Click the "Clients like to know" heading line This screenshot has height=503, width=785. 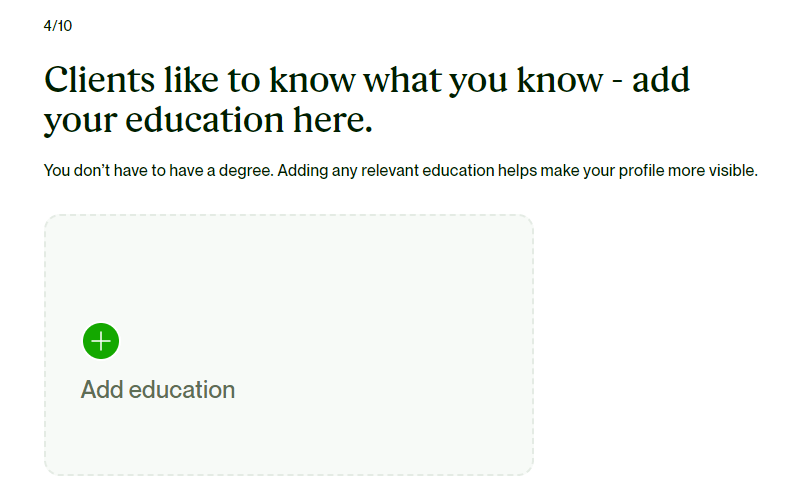click(x=367, y=80)
